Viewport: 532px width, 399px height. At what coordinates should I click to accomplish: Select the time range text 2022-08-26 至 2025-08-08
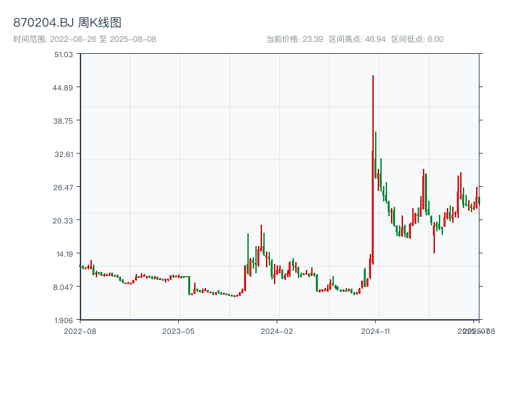(103, 39)
